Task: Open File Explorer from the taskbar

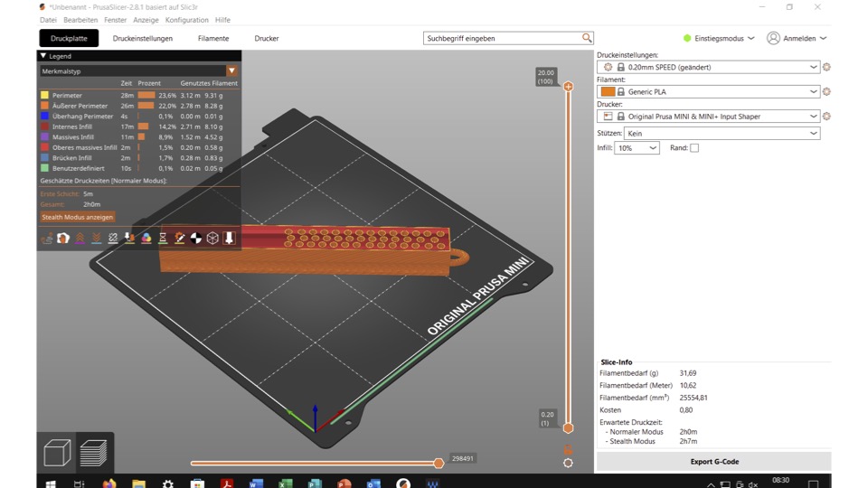Action: click(138, 483)
